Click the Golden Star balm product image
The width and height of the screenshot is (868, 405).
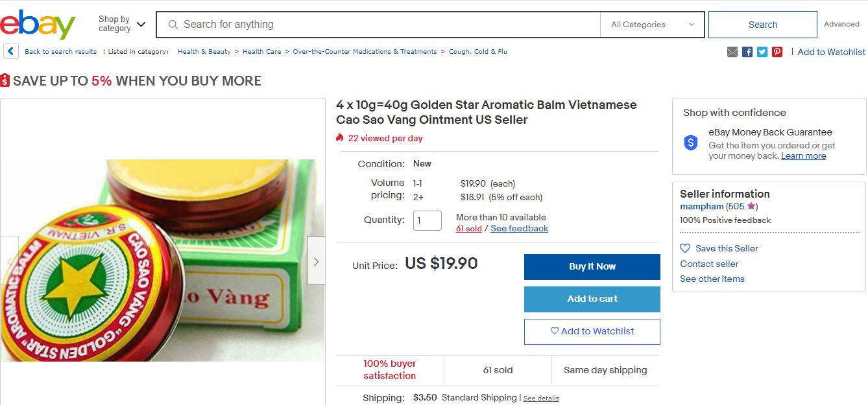click(x=162, y=260)
